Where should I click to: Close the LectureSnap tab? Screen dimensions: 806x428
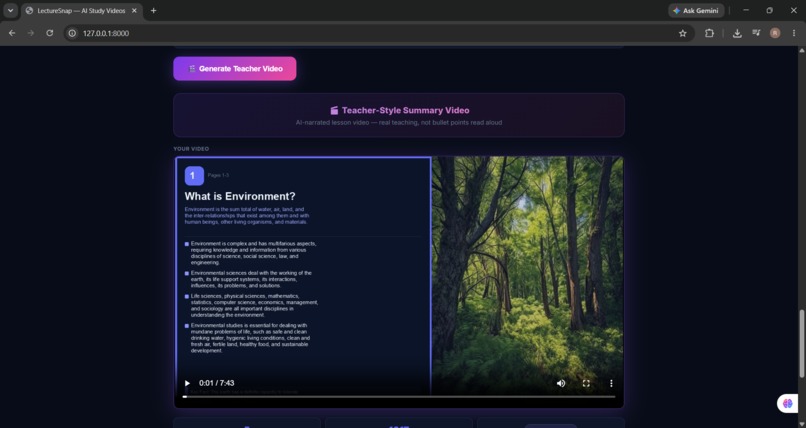[x=134, y=10]
